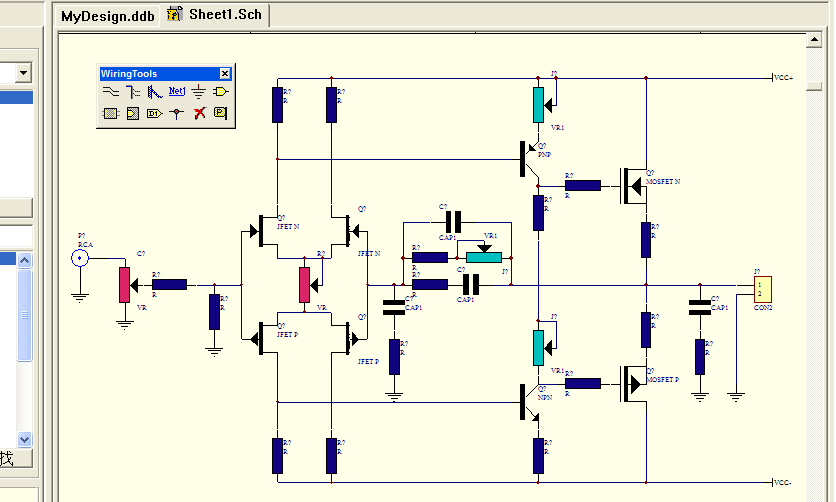Select the PNP transistor symbol
836x502 pixels.
529,159
